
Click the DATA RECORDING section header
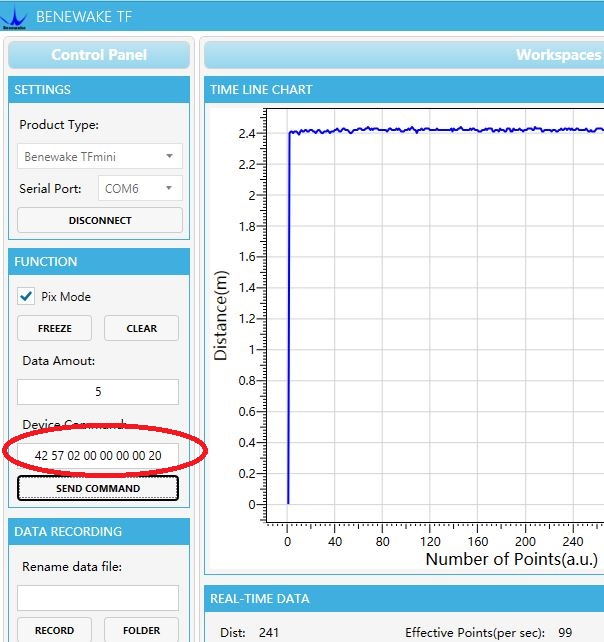tap(99, 531)
